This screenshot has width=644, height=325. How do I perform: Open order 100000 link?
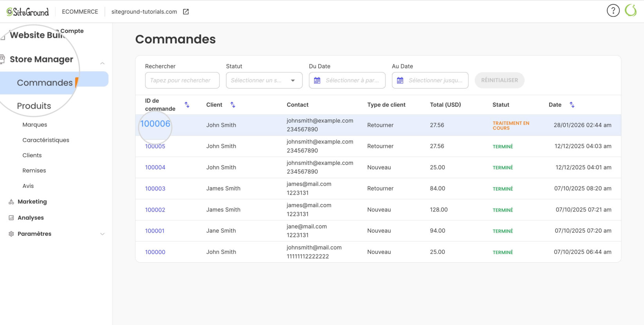[x=155, y=252]
